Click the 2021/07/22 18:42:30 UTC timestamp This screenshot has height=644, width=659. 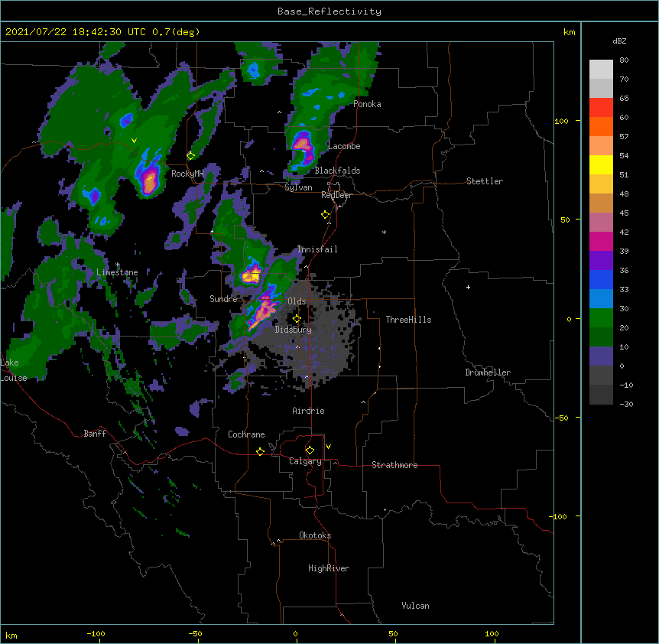pyautogui.click(x=76, y=32)
